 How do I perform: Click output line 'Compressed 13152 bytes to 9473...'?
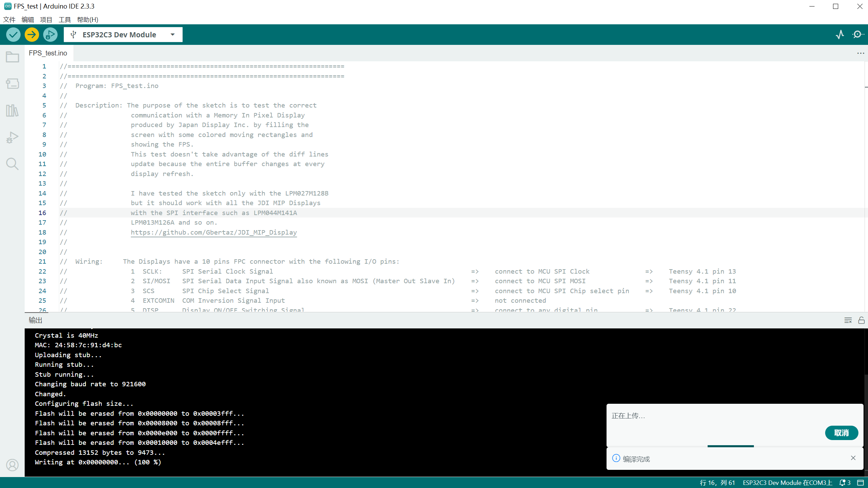100,453
